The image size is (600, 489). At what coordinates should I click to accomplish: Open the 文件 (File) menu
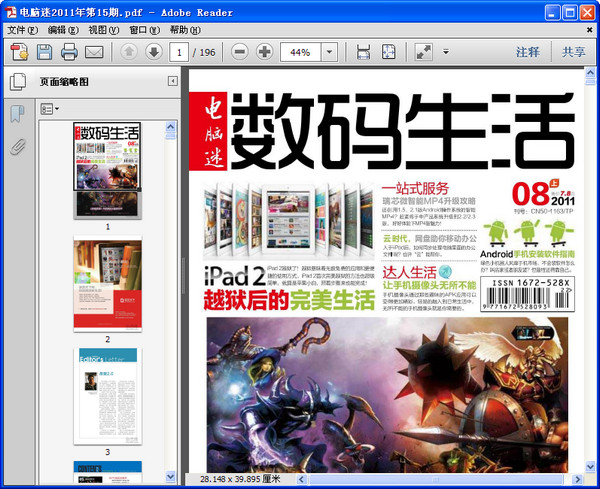coord(21,30)
